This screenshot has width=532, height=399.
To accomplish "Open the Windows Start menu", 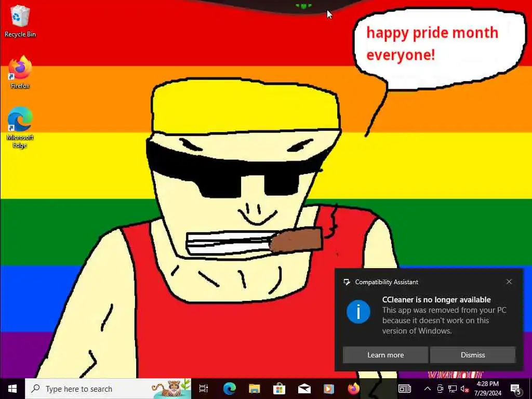I will [x=12, y=389].
